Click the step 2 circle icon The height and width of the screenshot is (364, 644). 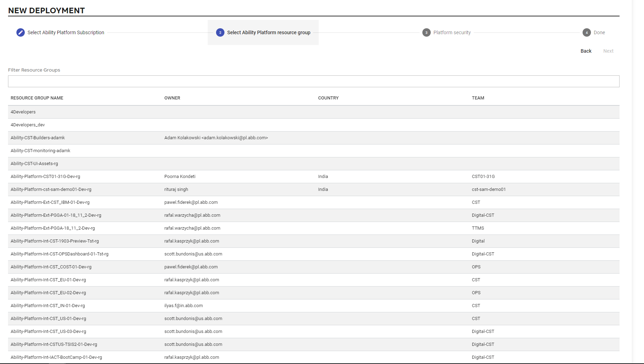pyautogui.click(x=220, y=32)
